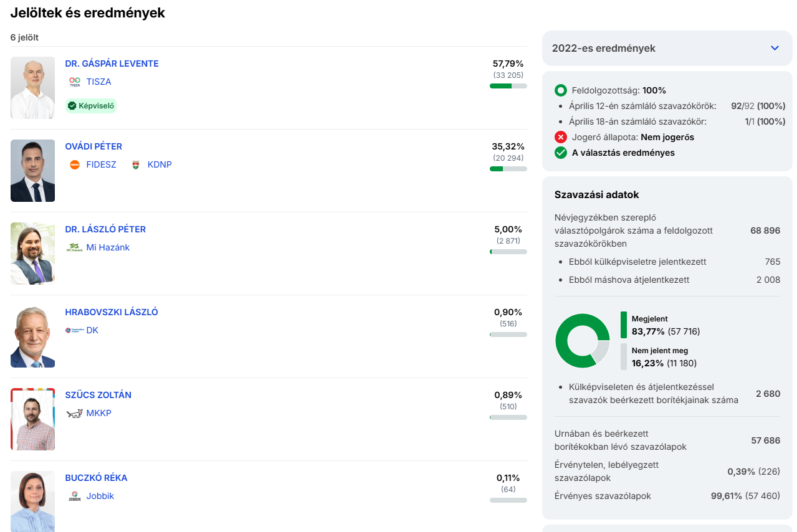797x532 pixels.
Task: Click Hrabovszki László's portrait photo
Action: tap(32, 336)
